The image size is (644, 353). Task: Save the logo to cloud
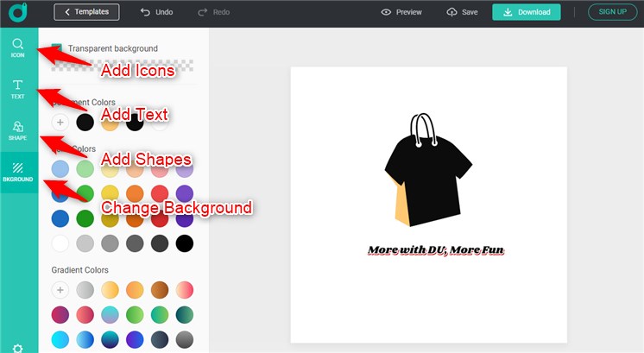(462, 12)
